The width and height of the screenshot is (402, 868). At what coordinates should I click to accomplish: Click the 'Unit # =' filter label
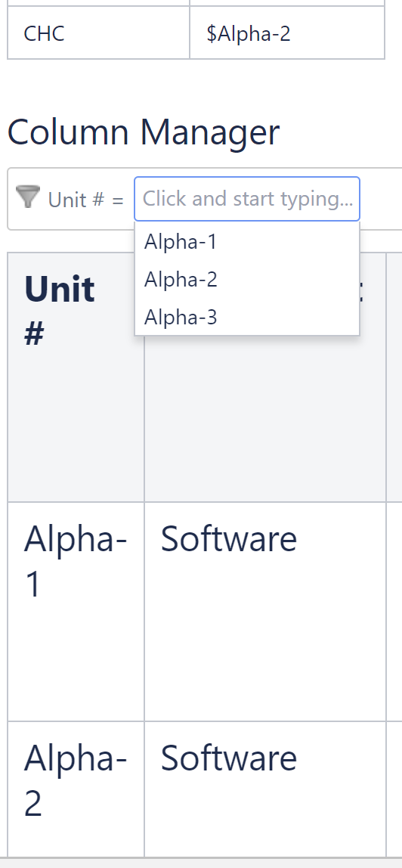(x=85, y=200)
